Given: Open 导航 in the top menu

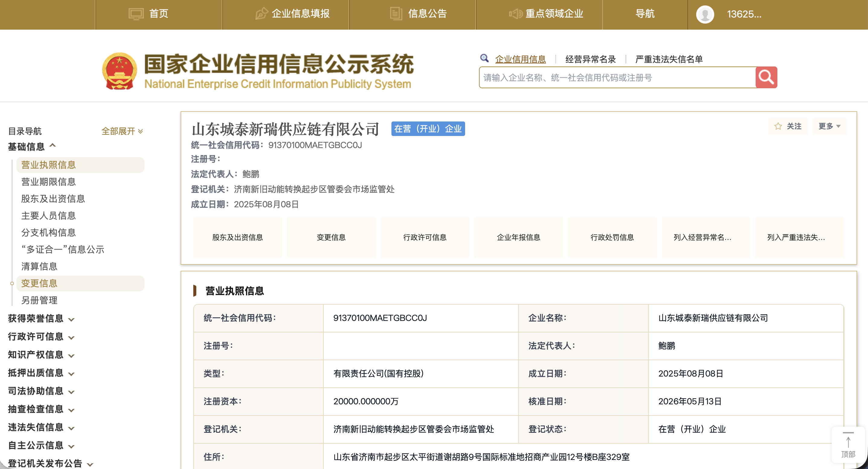Looking at the screenshot, I should coord(645,14).
